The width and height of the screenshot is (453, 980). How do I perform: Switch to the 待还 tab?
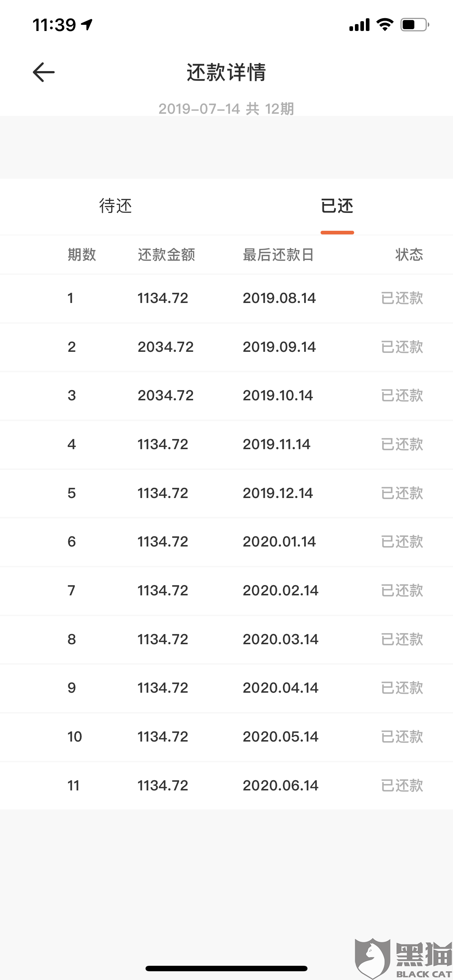[x=115, y=206]
